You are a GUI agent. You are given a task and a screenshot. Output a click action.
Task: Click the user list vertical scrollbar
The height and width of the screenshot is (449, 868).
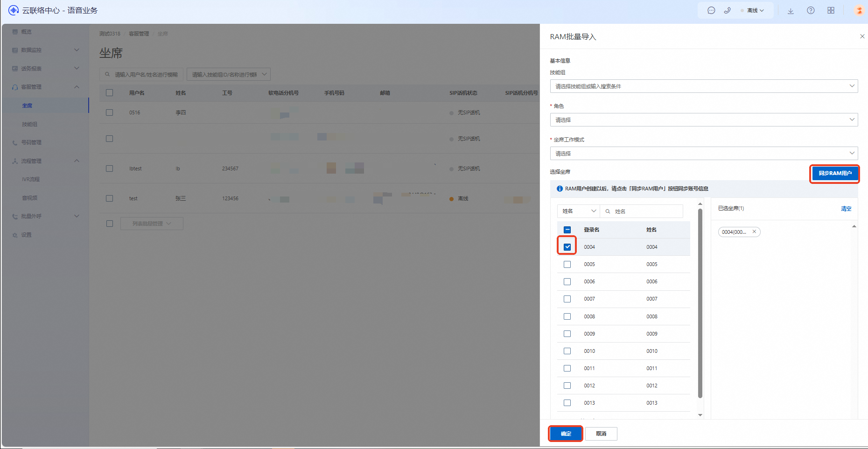coord(700,303)
